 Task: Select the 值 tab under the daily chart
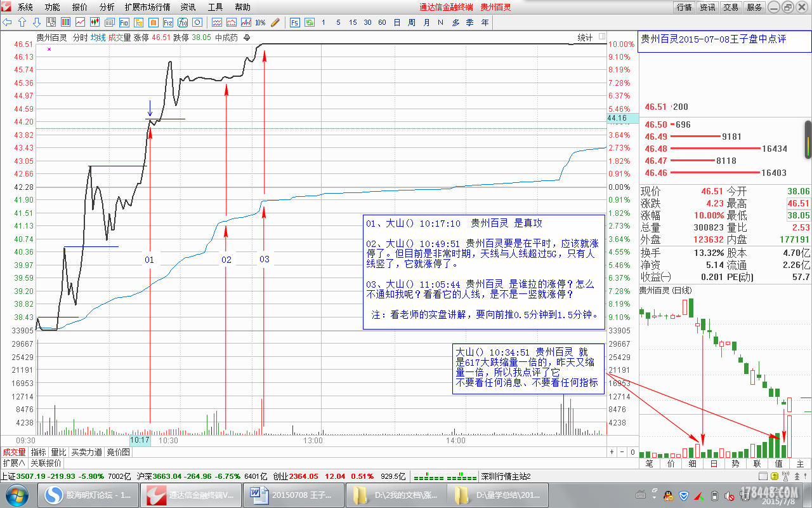point(778,464)
